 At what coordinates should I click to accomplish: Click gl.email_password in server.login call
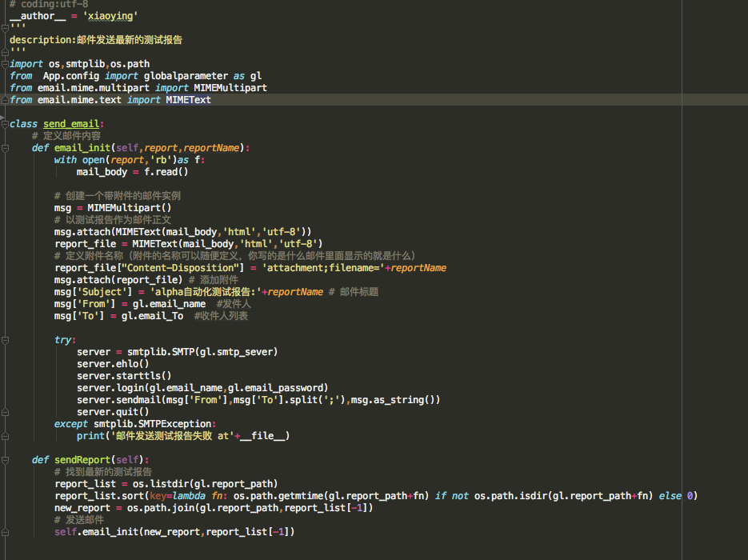point(276,388)
